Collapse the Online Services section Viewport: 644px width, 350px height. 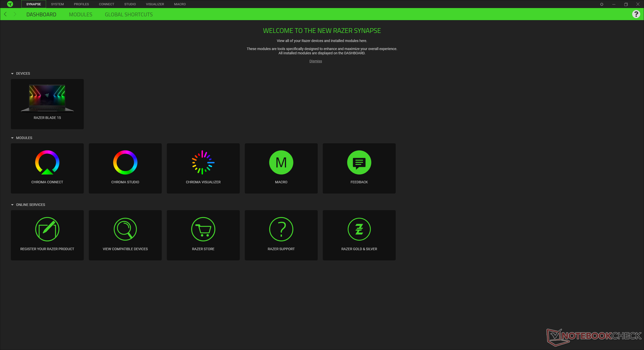[x=12, y=205]
